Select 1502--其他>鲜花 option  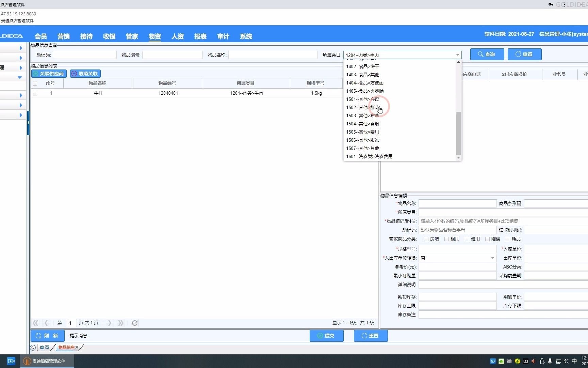(399, 107)
